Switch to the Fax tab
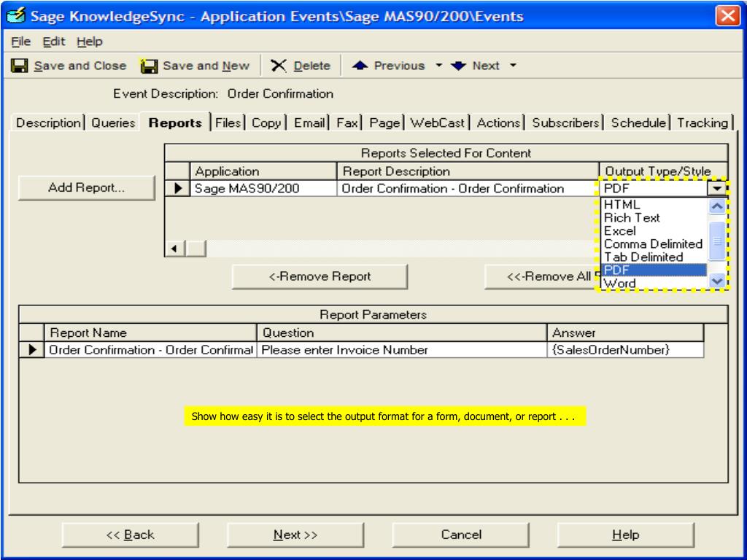 coord(347,122)
